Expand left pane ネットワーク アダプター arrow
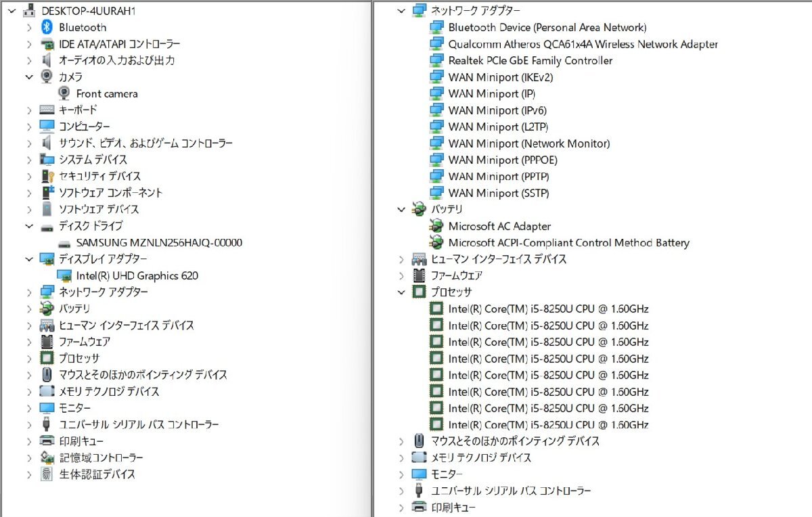The height and width of the screenshot is (517, 812). [x=29, y=292]
